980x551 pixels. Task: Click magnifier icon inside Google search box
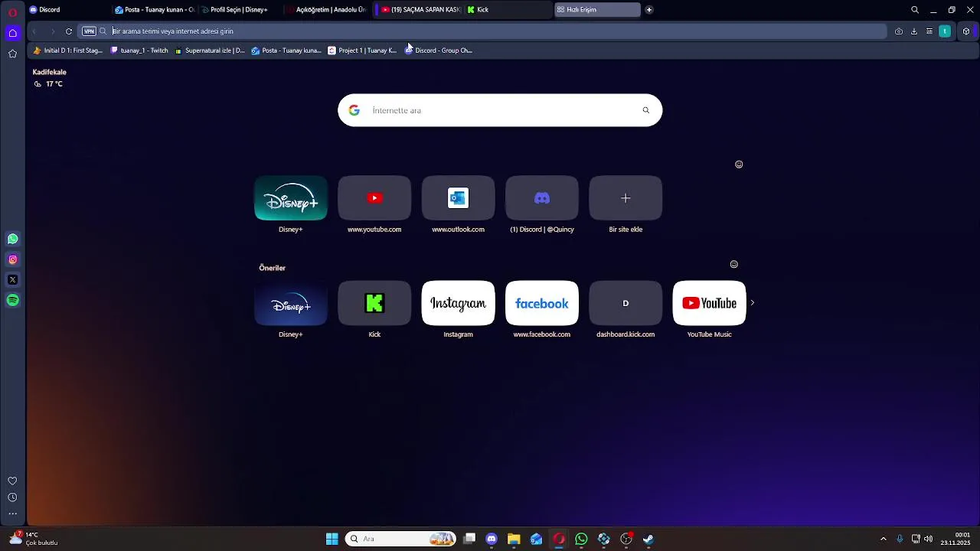coord(646,110)
